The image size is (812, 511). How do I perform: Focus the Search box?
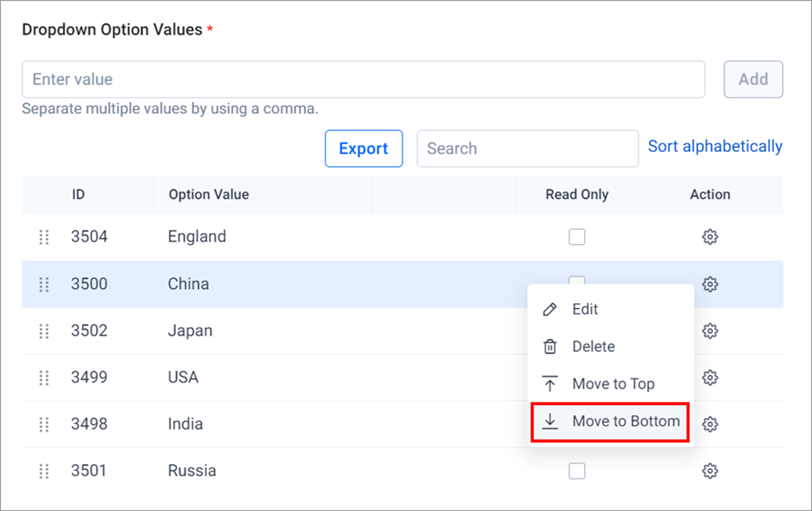527,149
